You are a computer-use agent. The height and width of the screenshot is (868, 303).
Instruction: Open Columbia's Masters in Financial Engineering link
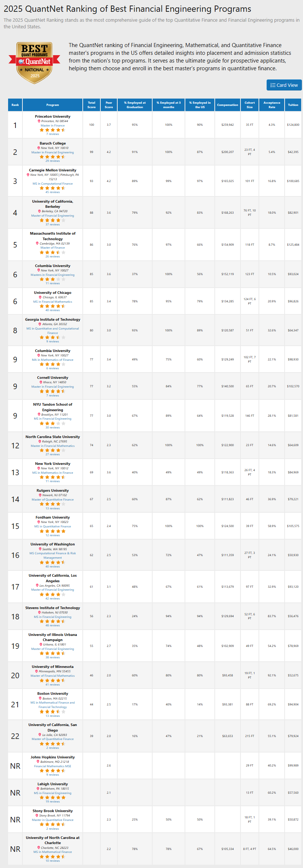53,275
